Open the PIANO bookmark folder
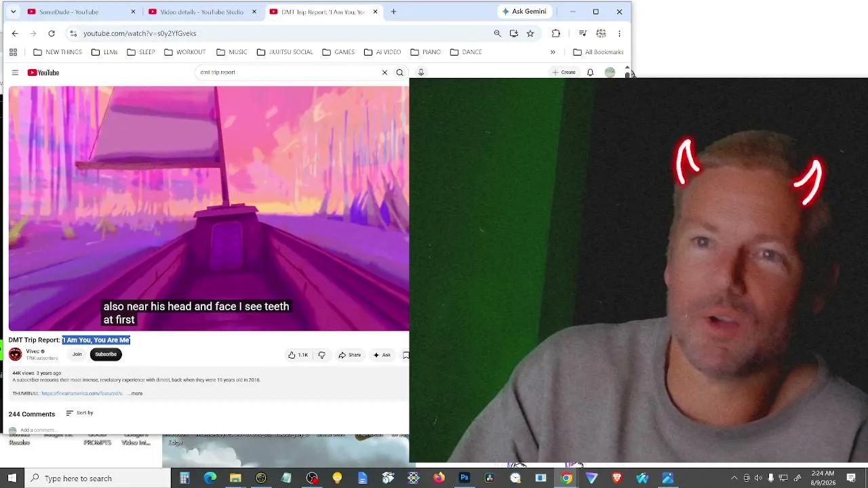The height and width of the screenshot is (488, 868). click(x=426, y=52)
